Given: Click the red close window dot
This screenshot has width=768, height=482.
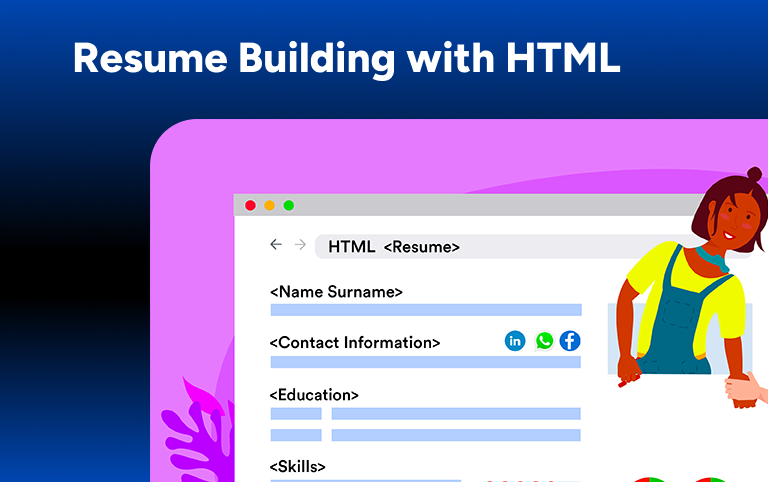Looking at the screenshot, I should [x=250, y=205].
